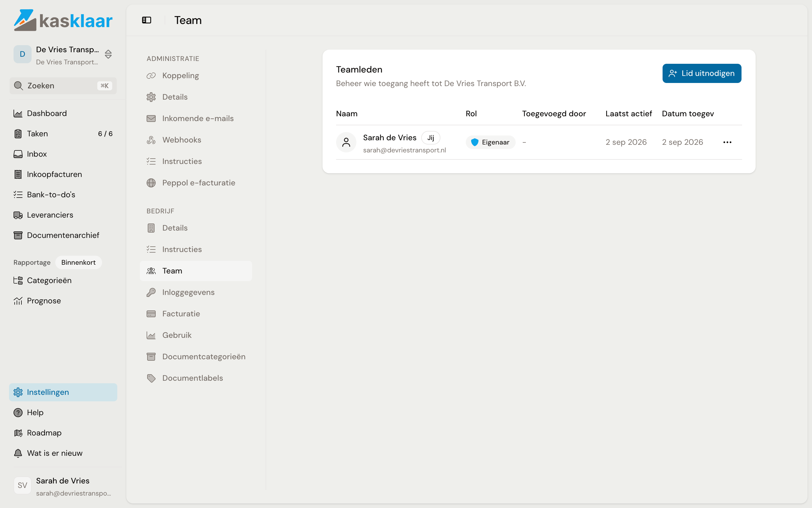Open Taken task list
The width and height of the screenshot is (812, 508).
pos(63,134)
